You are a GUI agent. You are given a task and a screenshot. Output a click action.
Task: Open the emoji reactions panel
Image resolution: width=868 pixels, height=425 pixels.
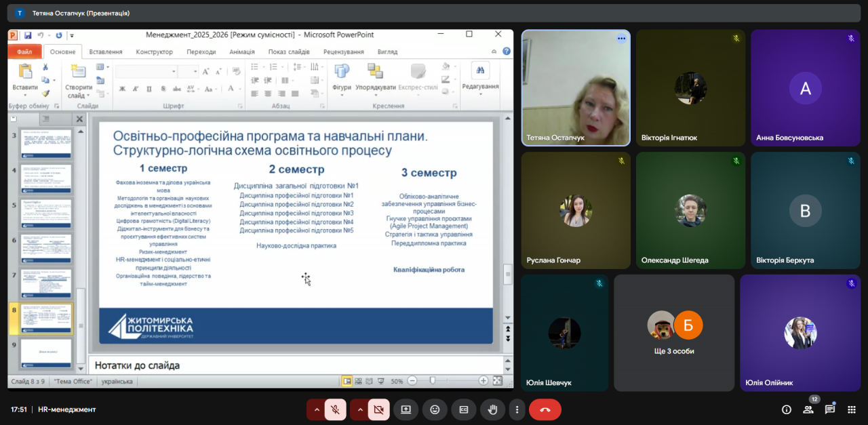[435, 409]
